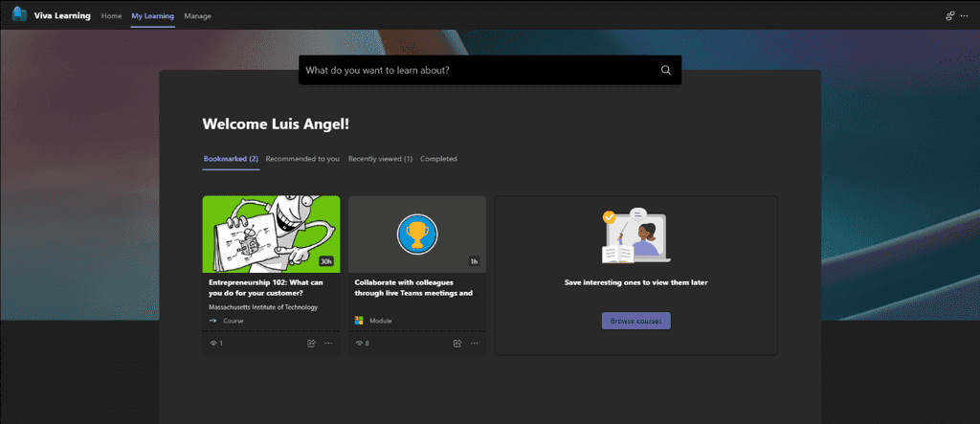Click the Viva Learning app logo icon
980x424 pixels.
coord(19,13)
